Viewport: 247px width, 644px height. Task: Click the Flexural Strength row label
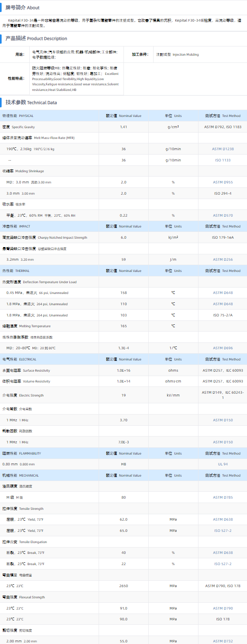(24, 597)
